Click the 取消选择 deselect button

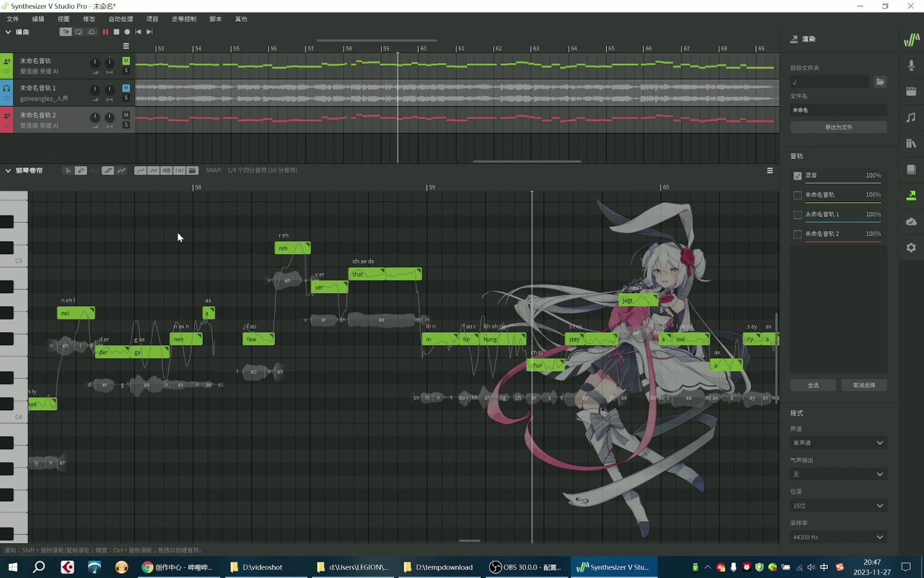(864, 385)
